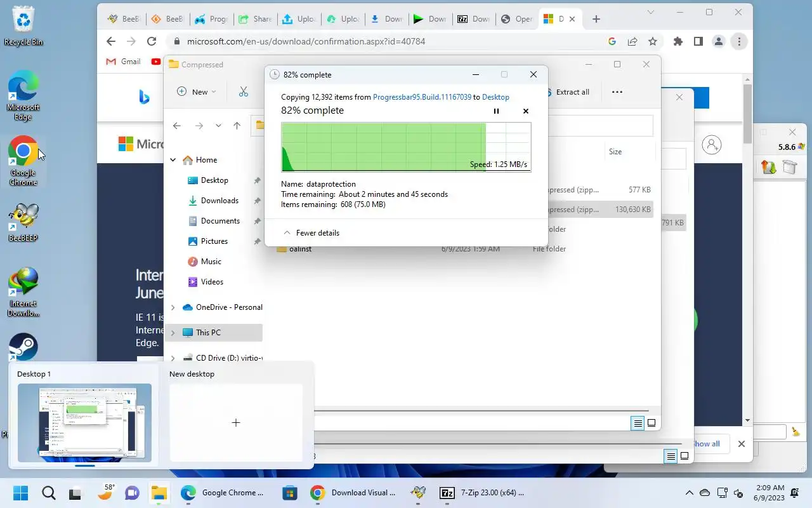Select Desktop 1 thumbnail
812x508 pixels.
[x=84, y=422]
